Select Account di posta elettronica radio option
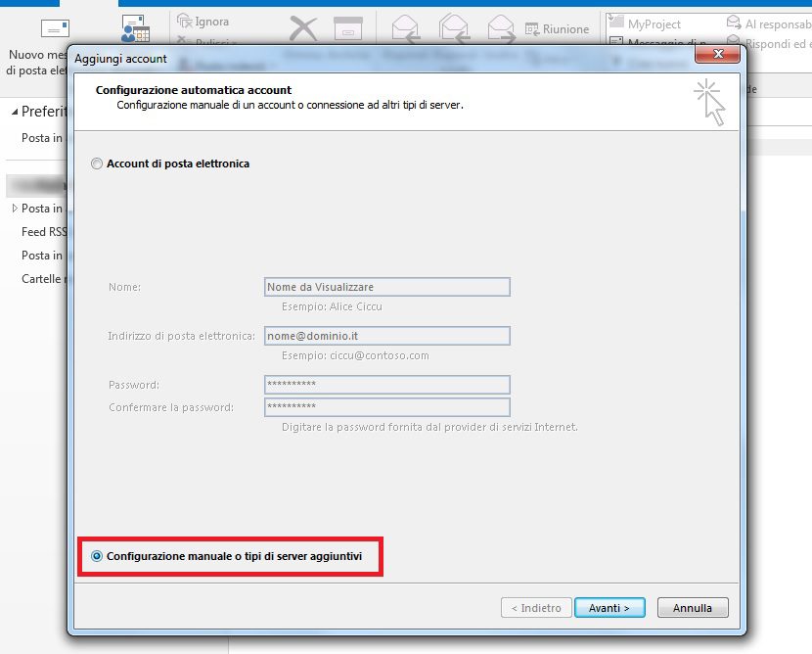This screenshot has height=654, width=812. point(96,163)
